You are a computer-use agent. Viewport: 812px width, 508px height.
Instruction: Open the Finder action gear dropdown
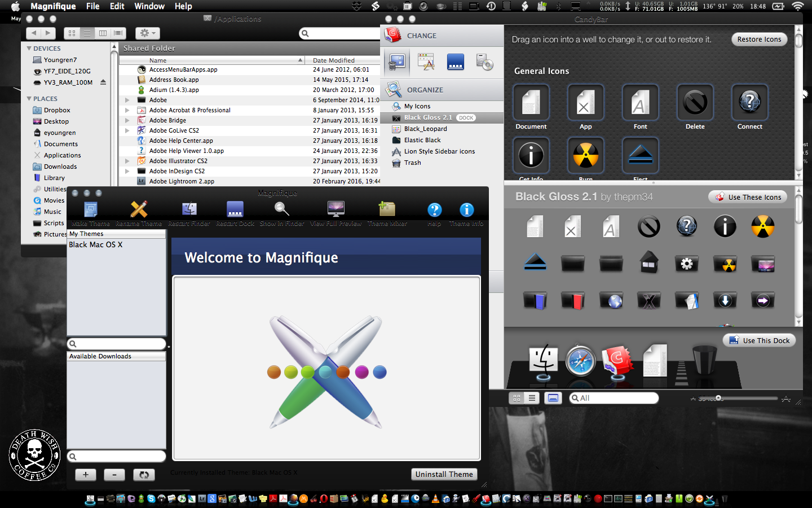(x=148, y=33)
